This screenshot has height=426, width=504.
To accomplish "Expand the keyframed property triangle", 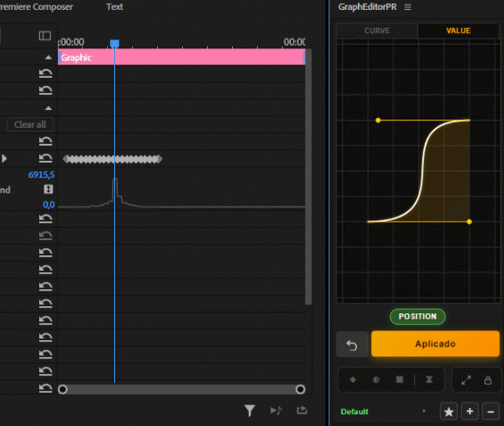I will pos(4,158).
